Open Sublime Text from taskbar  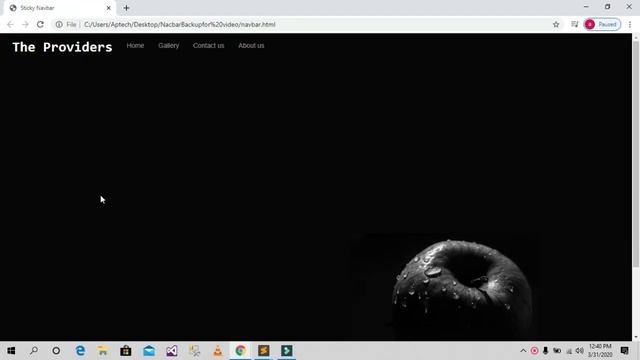coord(264,351)
